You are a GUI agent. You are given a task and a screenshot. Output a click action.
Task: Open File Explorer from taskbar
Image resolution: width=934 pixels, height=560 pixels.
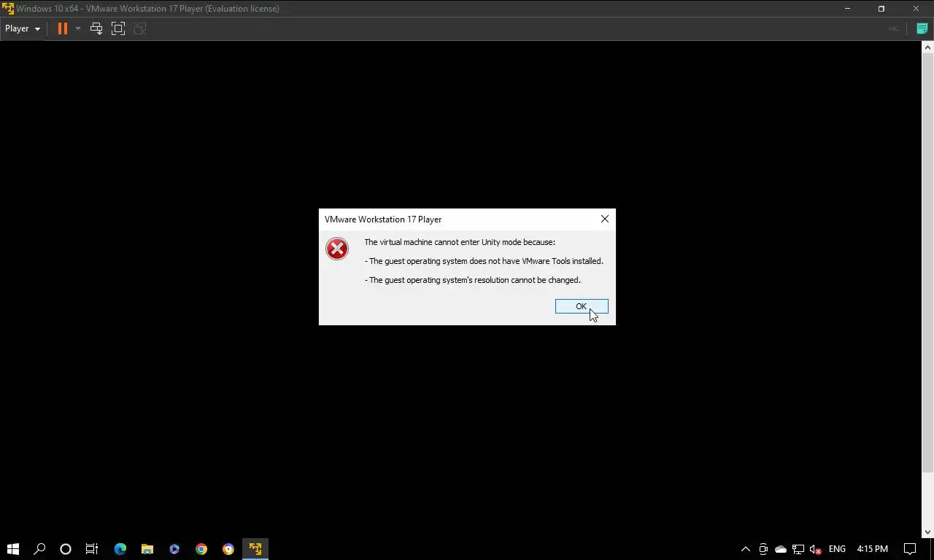147,549
